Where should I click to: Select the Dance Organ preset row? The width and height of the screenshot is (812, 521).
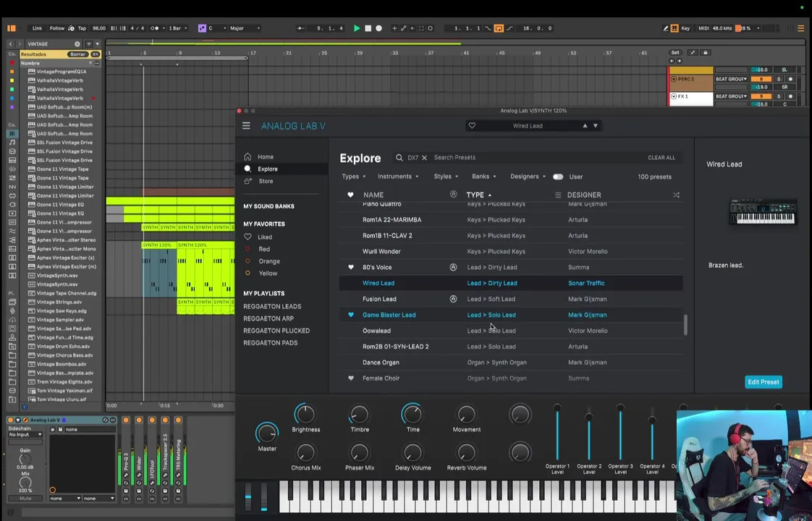[x=511, y=363]
